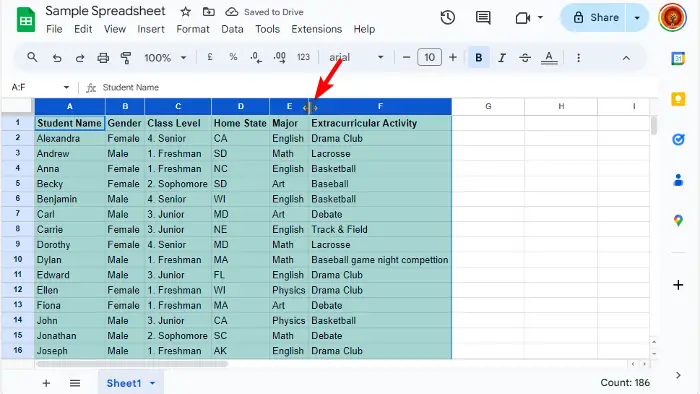Increase decimal places
Screen dimensions: 700x394
click(x=280, y=58)
